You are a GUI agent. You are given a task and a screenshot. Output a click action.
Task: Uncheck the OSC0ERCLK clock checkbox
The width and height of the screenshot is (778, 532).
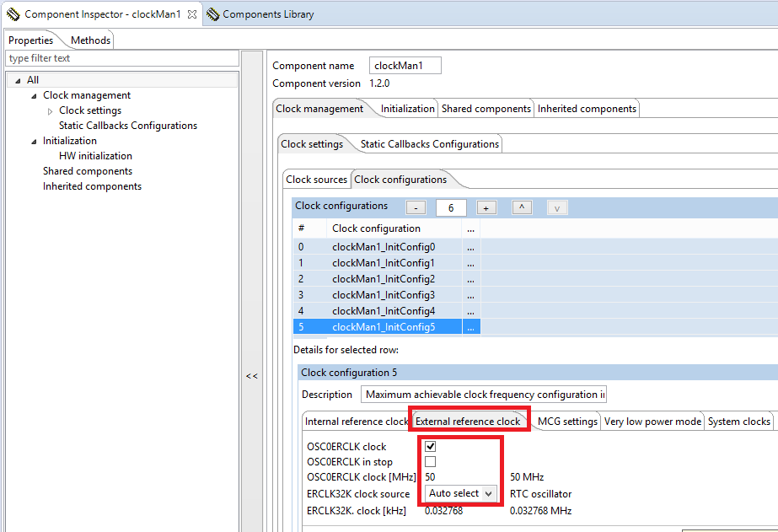click(431, 446)
